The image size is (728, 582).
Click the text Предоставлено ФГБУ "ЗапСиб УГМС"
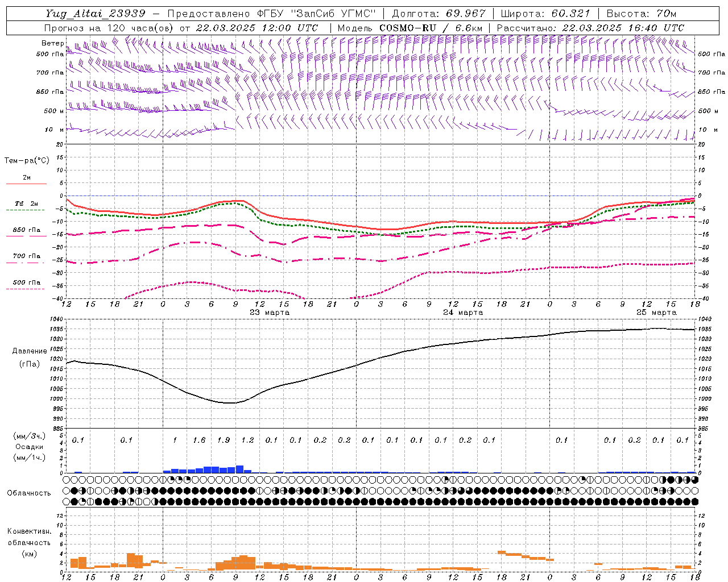[x=272, y=14]
